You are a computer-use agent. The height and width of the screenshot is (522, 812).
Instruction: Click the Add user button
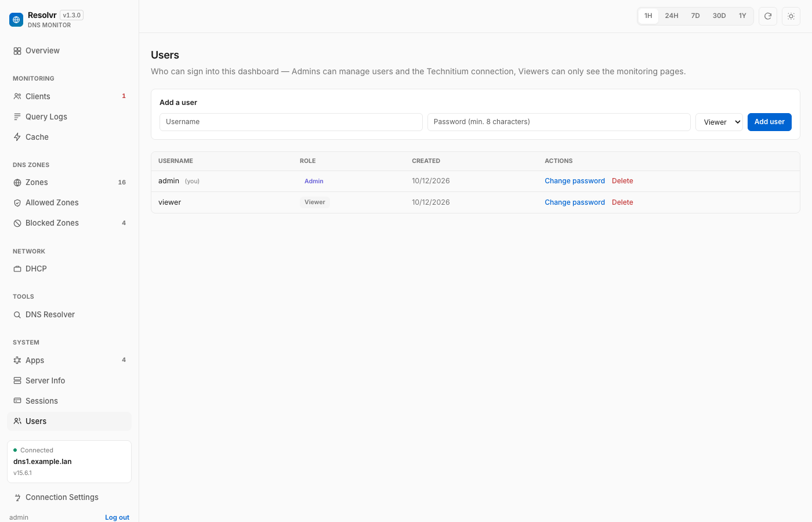click(x=770, y=122)
